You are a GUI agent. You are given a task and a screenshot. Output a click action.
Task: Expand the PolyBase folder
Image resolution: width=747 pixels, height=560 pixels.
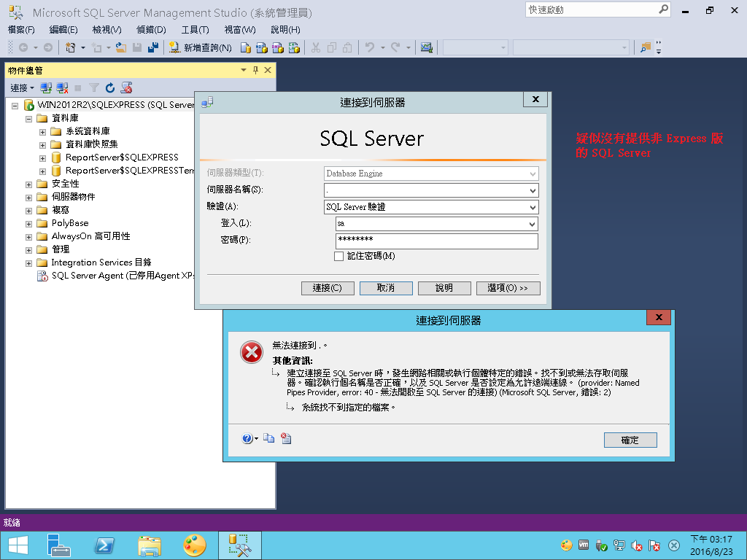click(28, 223)
